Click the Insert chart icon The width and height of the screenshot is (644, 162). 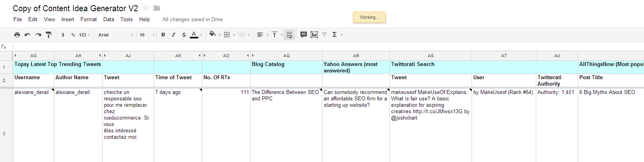(x=314, y=35)
